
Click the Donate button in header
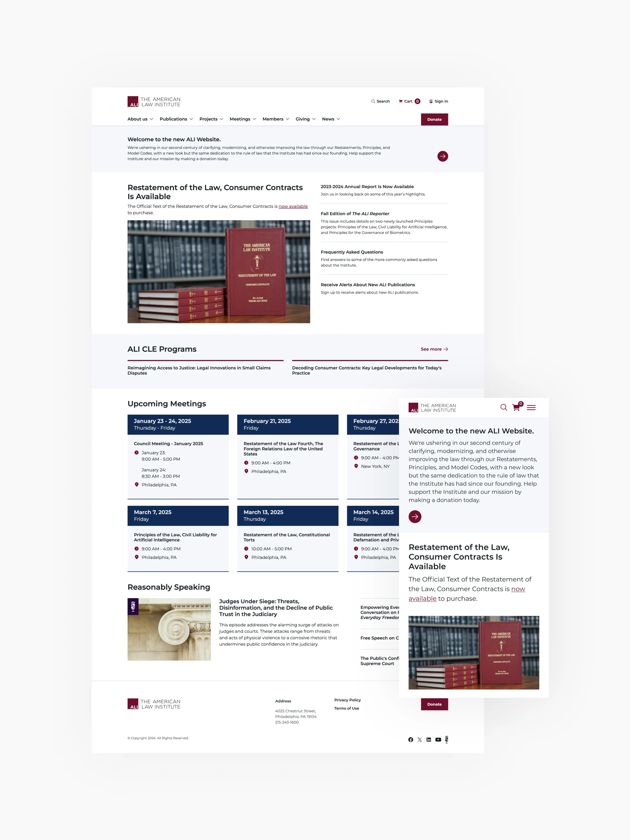tap(435, 119)
